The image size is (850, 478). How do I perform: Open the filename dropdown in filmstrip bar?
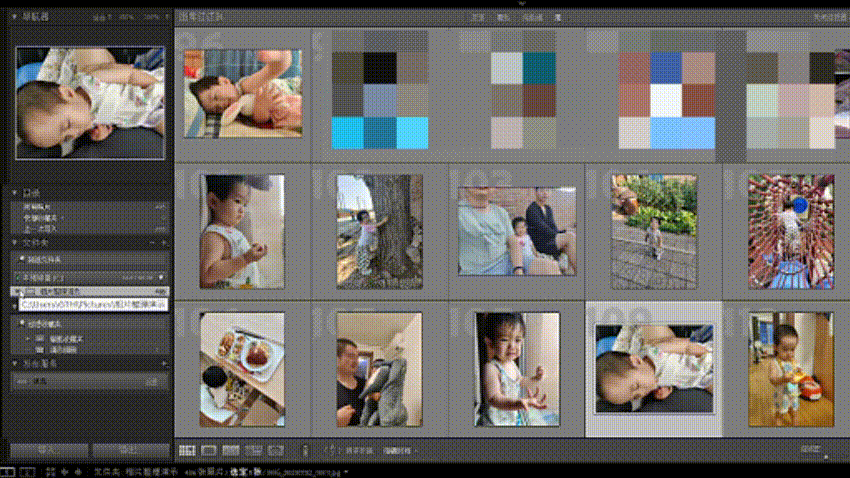point(346,473)
